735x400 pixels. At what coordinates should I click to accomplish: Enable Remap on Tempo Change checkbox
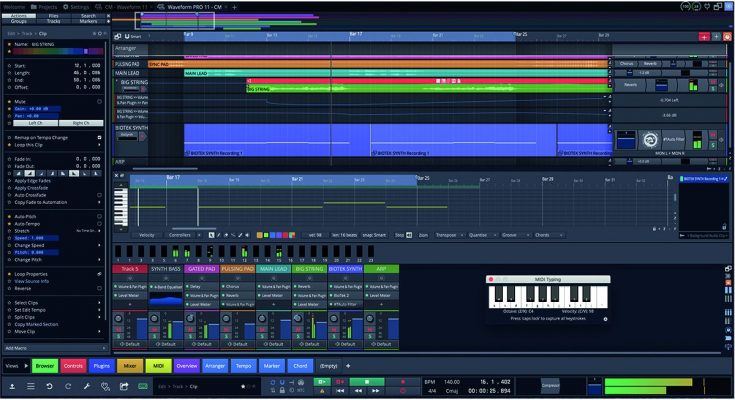(99, 135)
